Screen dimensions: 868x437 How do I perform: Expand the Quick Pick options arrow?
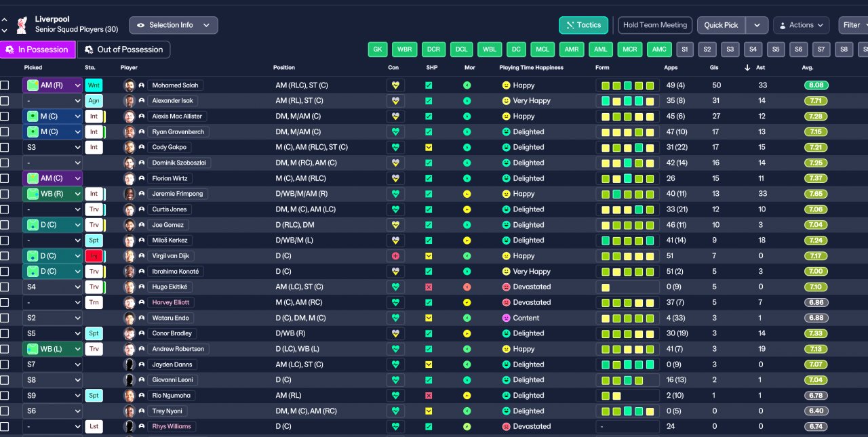(x=757, y=25)
